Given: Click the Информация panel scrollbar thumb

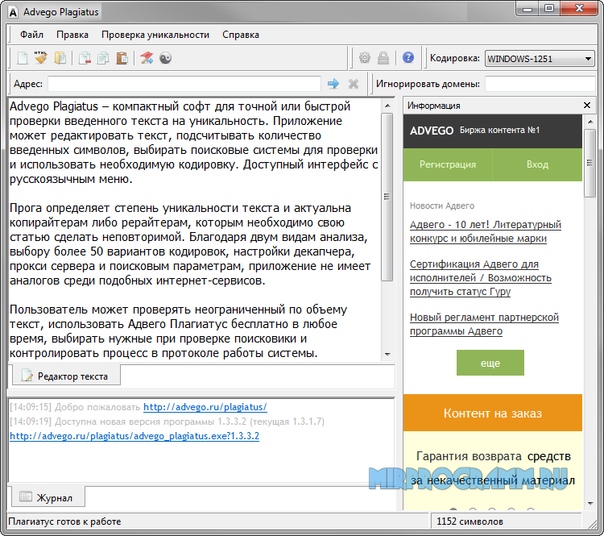Looking at the screenshot, I should (590, 163).
